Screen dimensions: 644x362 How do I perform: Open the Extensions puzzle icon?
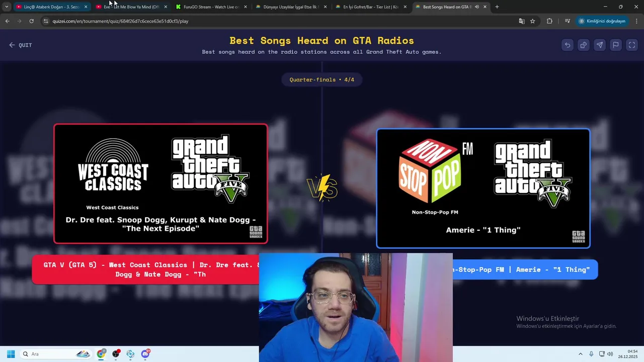click(549, 21)
